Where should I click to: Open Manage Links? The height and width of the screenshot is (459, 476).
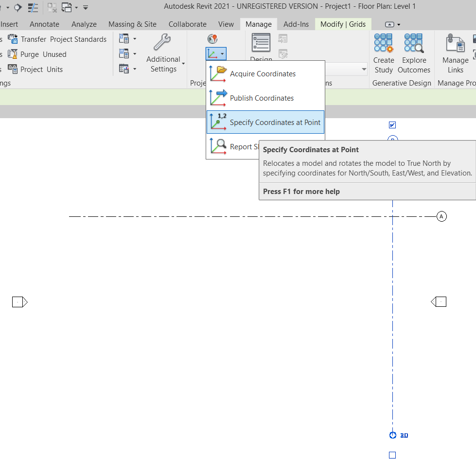(456, 53)
